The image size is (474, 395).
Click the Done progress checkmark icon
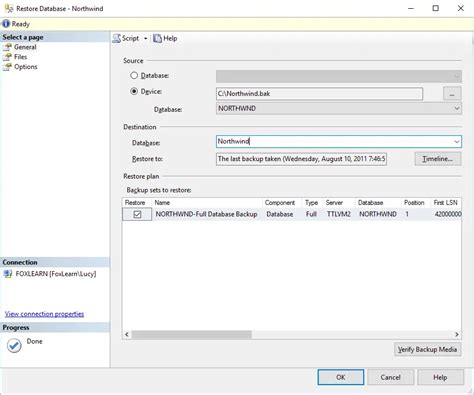pyautogui.click(x=14, y=346)
